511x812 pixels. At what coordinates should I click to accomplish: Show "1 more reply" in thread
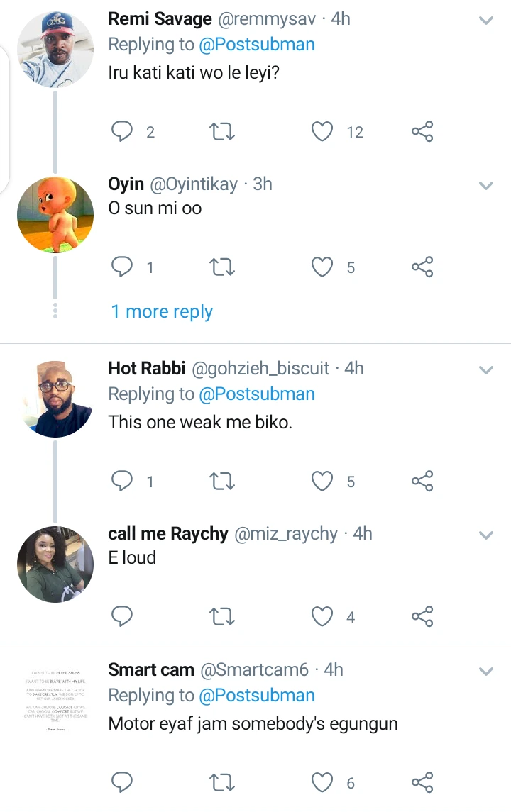[x=162, y=311]
